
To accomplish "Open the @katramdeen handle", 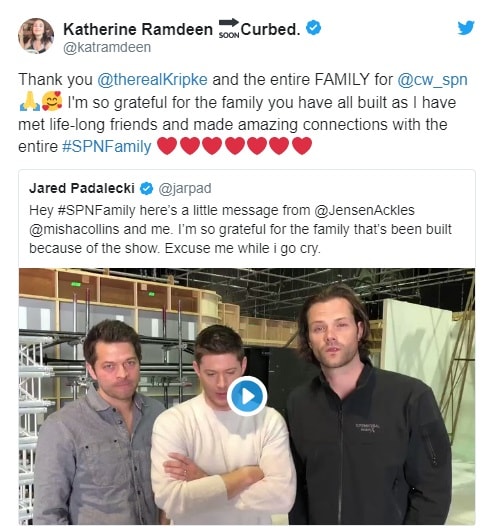I will [x=107, y=47].
